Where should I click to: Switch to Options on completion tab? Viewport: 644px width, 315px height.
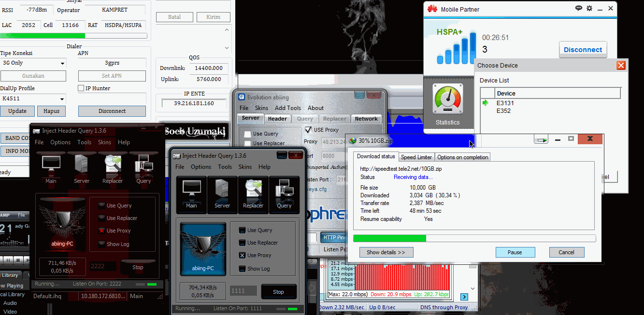click(463, 157)
